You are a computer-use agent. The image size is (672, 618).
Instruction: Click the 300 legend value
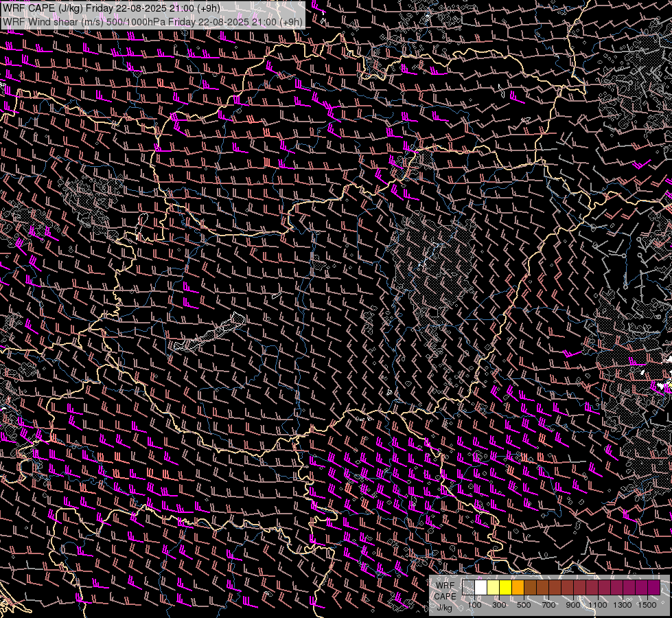499,605
